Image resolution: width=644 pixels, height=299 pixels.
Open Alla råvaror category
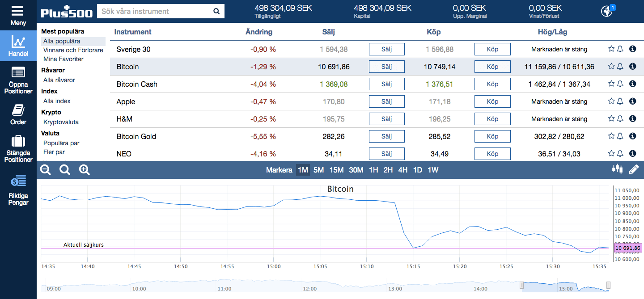pos(59,80)
